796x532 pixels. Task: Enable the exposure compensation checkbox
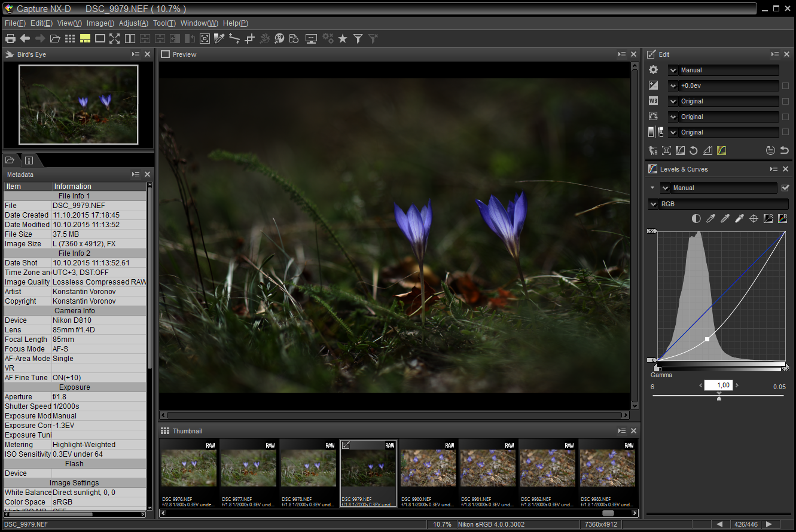[x=785, y=86]
